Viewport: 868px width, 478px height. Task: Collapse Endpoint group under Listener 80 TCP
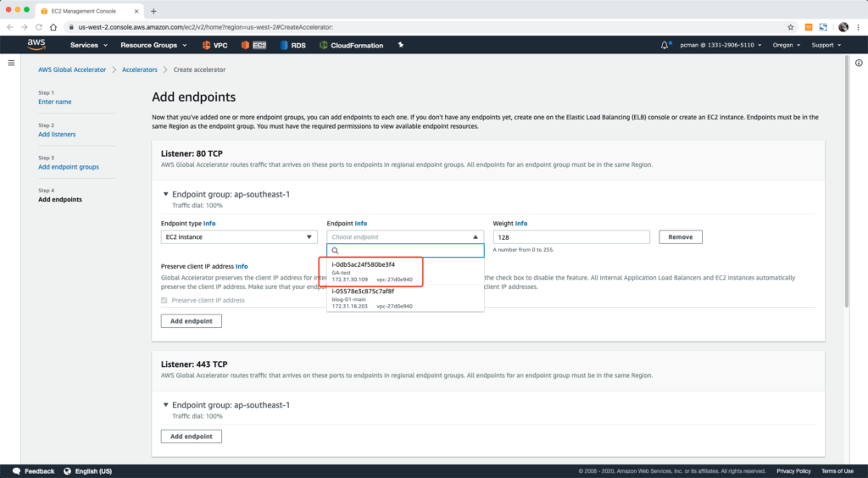(165, 194)
